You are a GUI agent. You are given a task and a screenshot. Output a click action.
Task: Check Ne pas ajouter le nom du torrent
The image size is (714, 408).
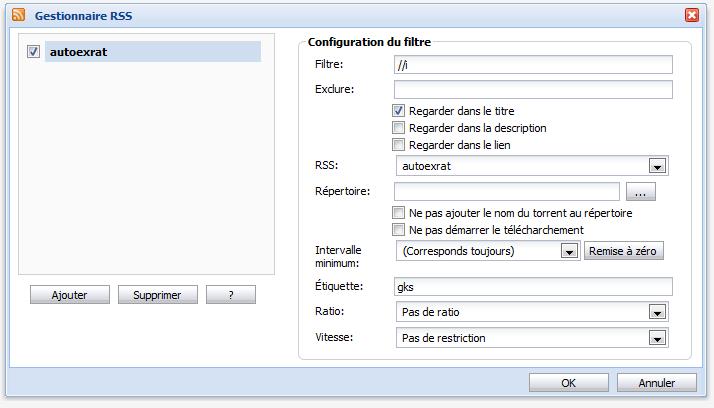point(399,213)
